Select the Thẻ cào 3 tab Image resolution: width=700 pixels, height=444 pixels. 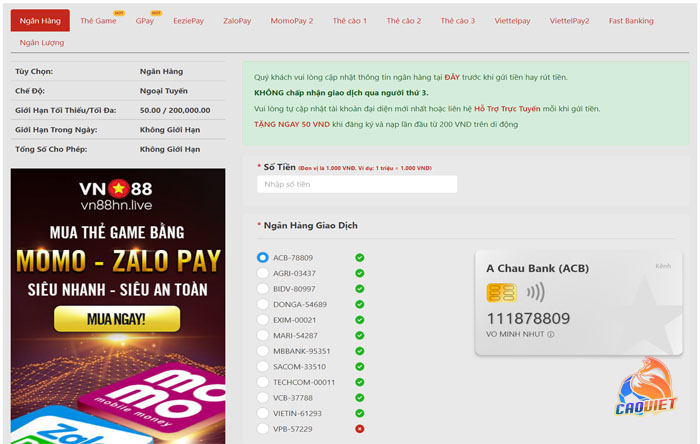click(458, 21)
